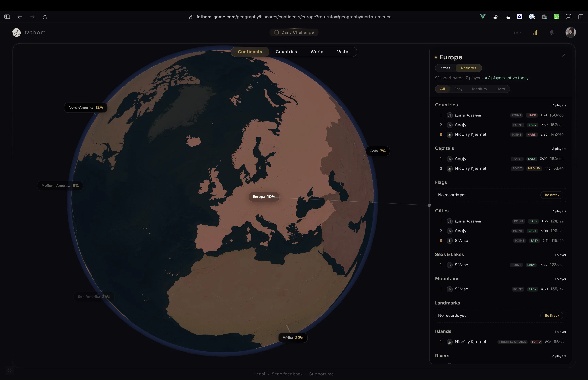Open the notifications bell icon
This screenshot has width=588, height=380.
552,32
